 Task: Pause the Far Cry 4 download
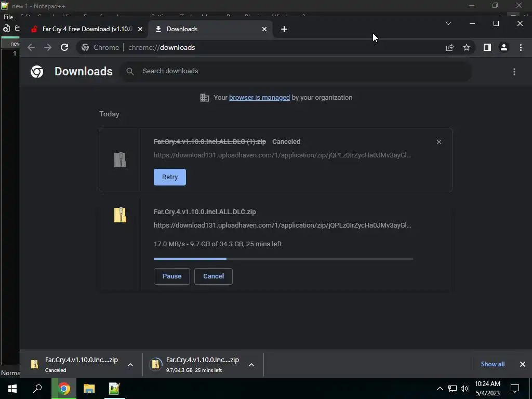[171, 276]
